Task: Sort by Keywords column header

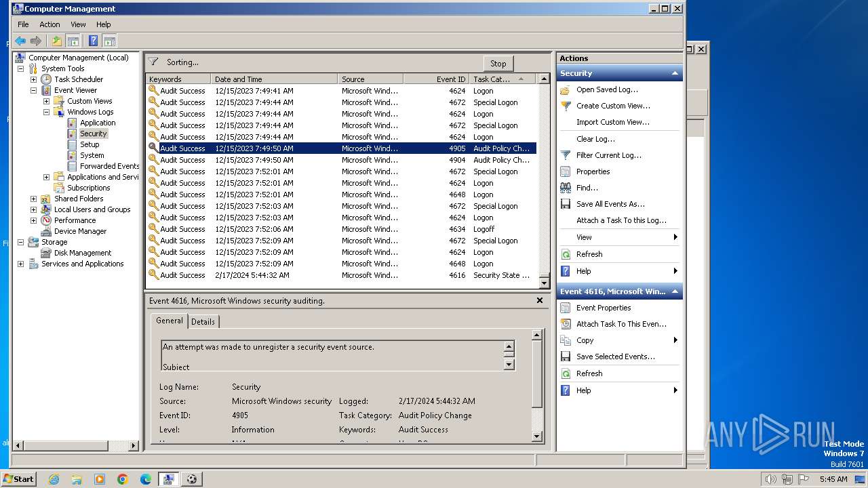Action: click(178, 79)
